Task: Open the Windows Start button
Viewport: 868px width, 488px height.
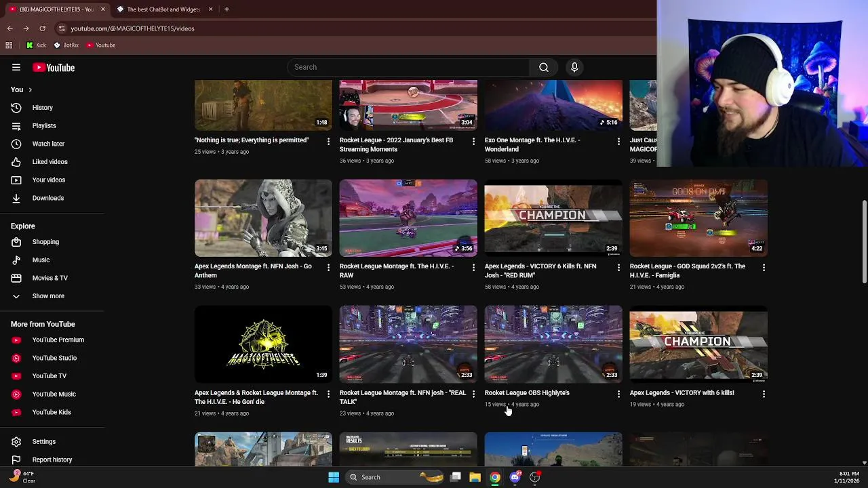Action: (x=334, y=477)
